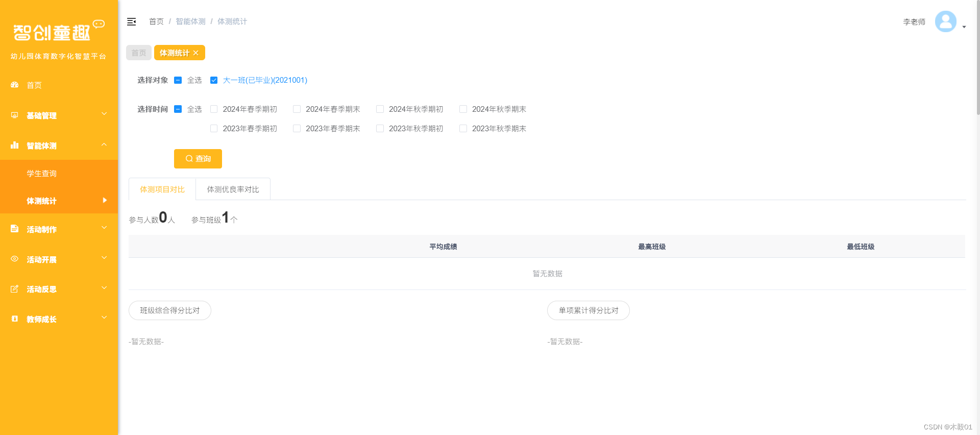Check 2024年秋季期末 checkbox
Screen dimensions: 980x435
point(463,109)
